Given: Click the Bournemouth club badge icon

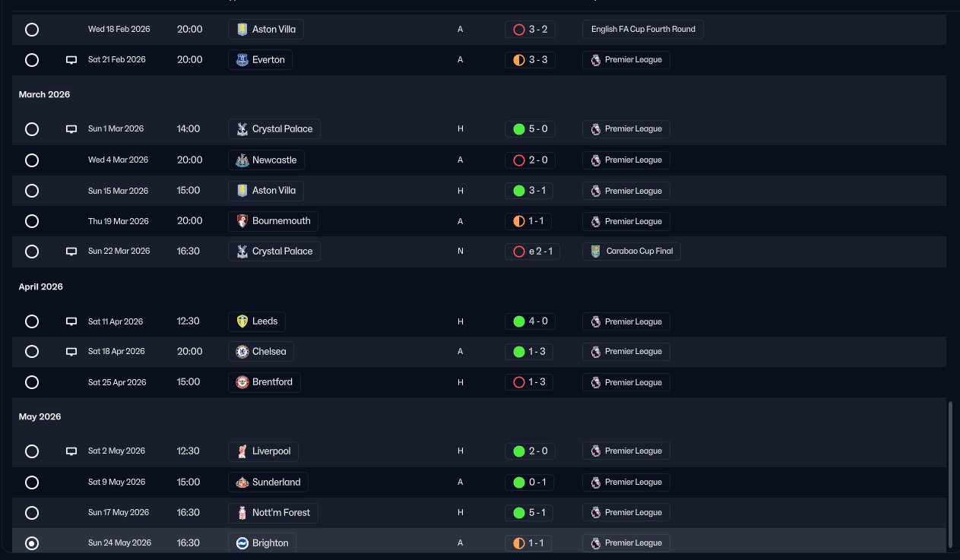Looking at the screenshot, I should click(x=242, y=221).
